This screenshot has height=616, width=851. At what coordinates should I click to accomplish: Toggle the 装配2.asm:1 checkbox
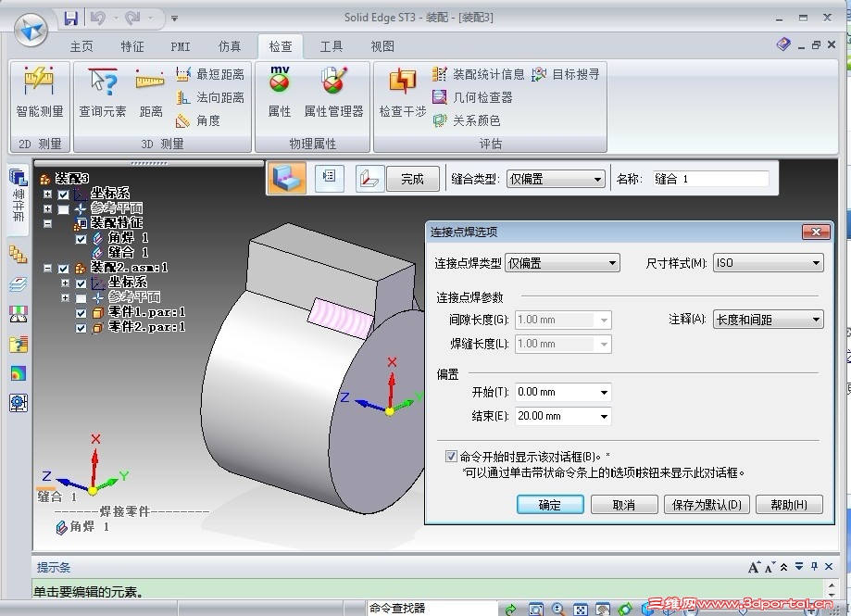click(64, 269)
